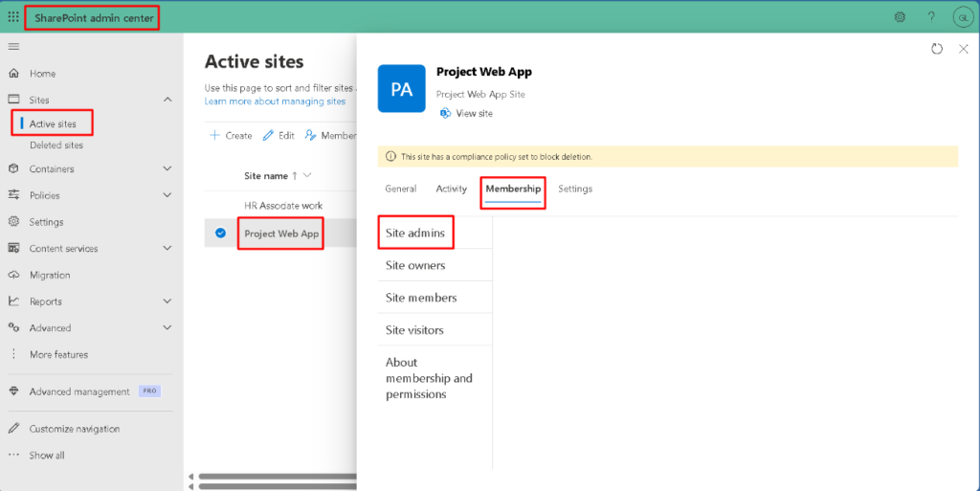Open the Site name column dropdown
Image resolution: width=980 pixels, height=491 pixels.
tap(307, 175)
